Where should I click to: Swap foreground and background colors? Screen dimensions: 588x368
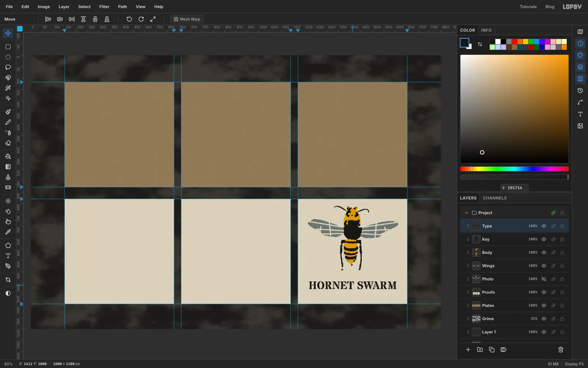(480, 44)
